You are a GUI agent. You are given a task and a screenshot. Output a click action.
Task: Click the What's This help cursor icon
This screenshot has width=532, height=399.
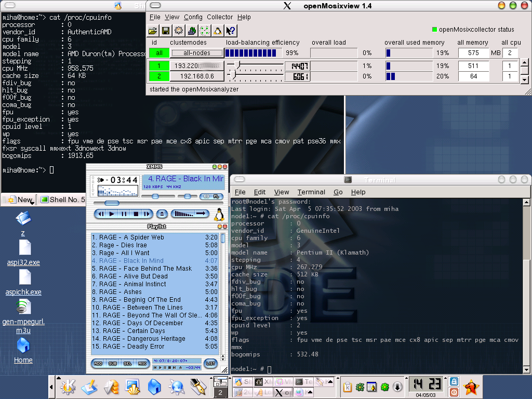coord(231,31)
